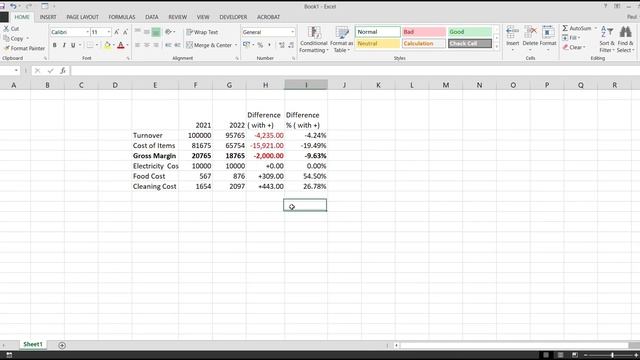Viewport: 640px width, 360px height.
Task: Expand the Name Box dropdown arrow
Action: [16, 71]
